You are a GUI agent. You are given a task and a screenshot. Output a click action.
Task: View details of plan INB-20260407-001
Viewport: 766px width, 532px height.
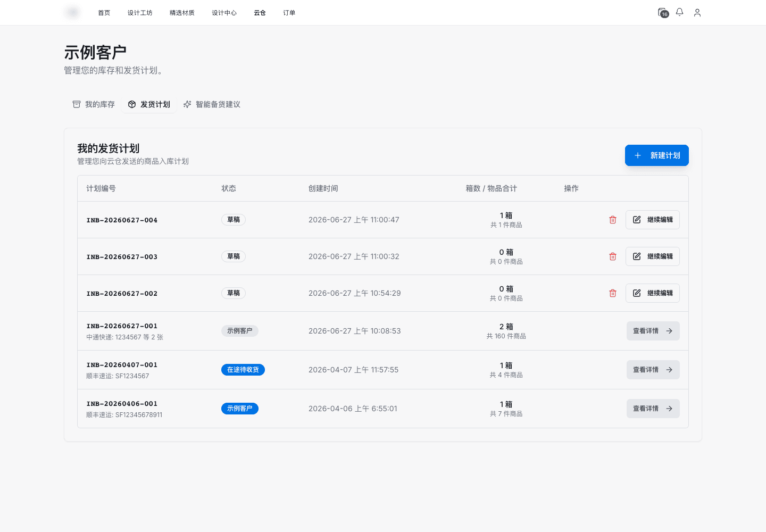(653, 370)
